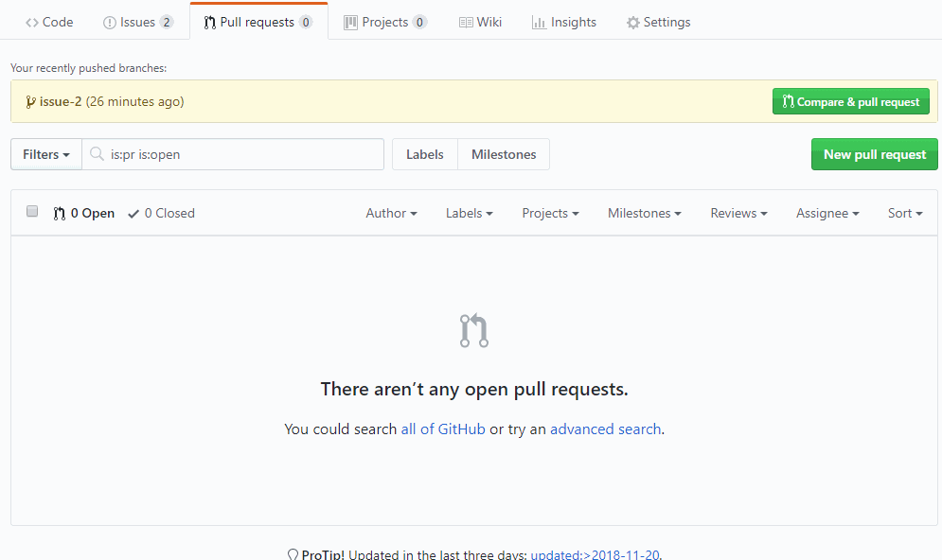The image size is (942, 560).
Task: Open repository Settings gear tab
Action: click(658, 22)
